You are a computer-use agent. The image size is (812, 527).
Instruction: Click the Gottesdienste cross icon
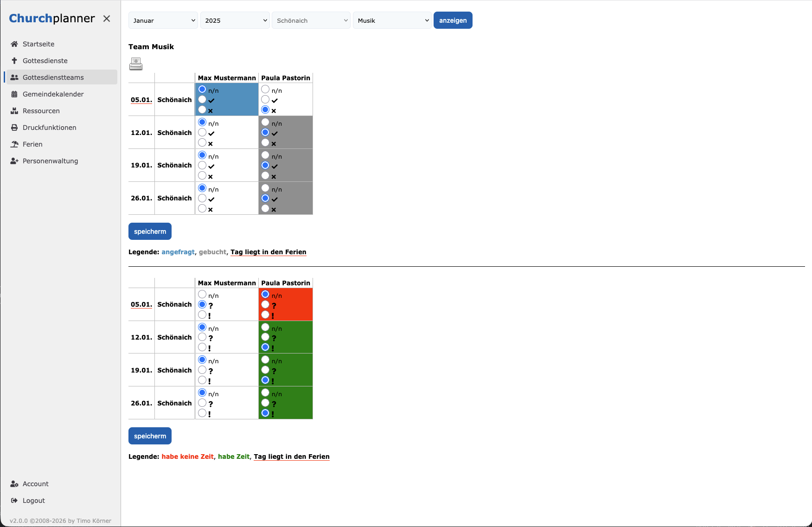coord(14,61)
